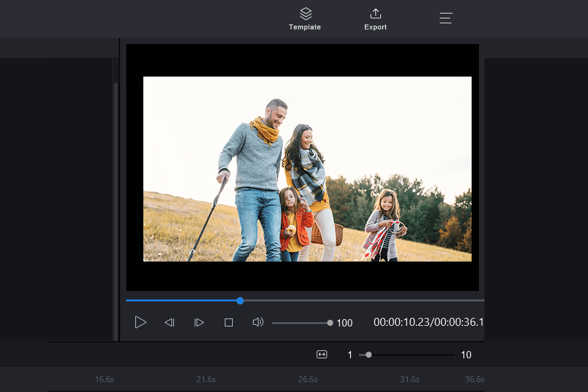
Task: Click the 36.6s timeline ruler mark
Action: tap(474, 379)
